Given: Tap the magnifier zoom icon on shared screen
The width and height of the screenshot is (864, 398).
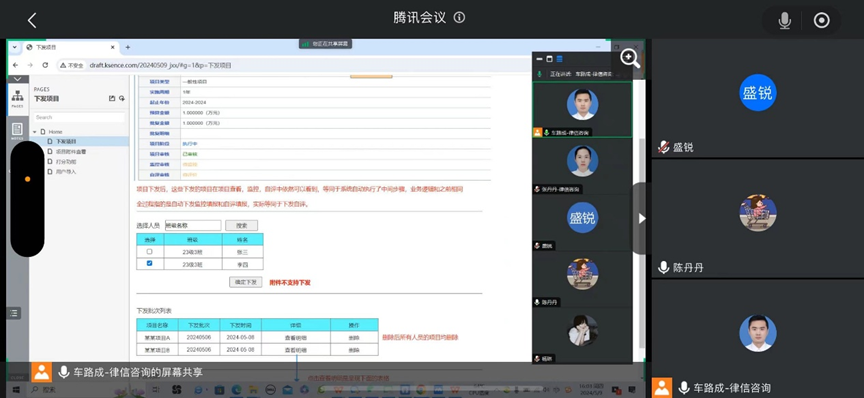Looking at the screenshot, I should [630, 58].
